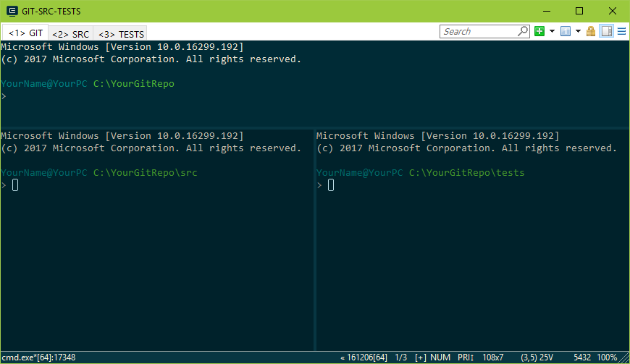The width and height of the screenshot is (630, 364).
Task: Click the PRI priority indicator in status bar
Action: click(x=465, y=357)
